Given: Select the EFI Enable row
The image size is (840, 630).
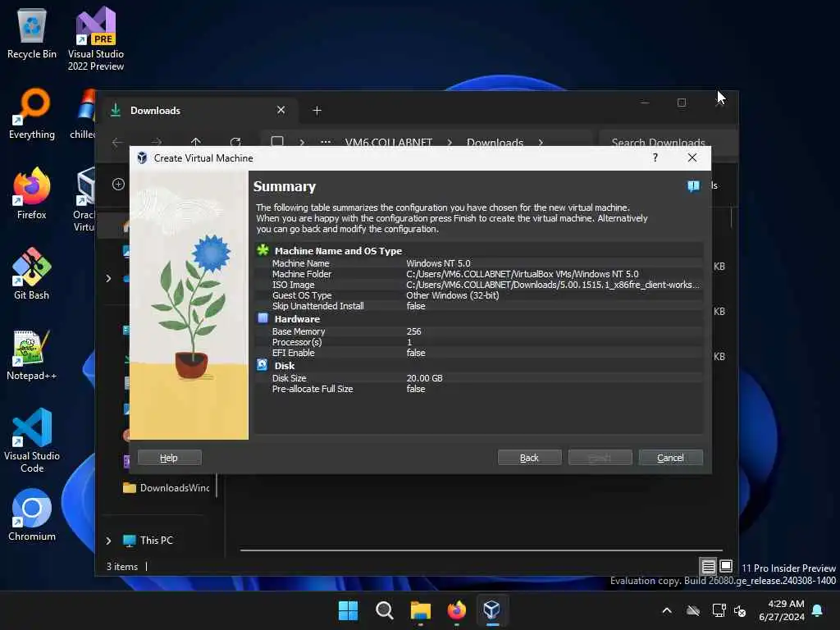Looking at the screenshot, I should point(479,353).
